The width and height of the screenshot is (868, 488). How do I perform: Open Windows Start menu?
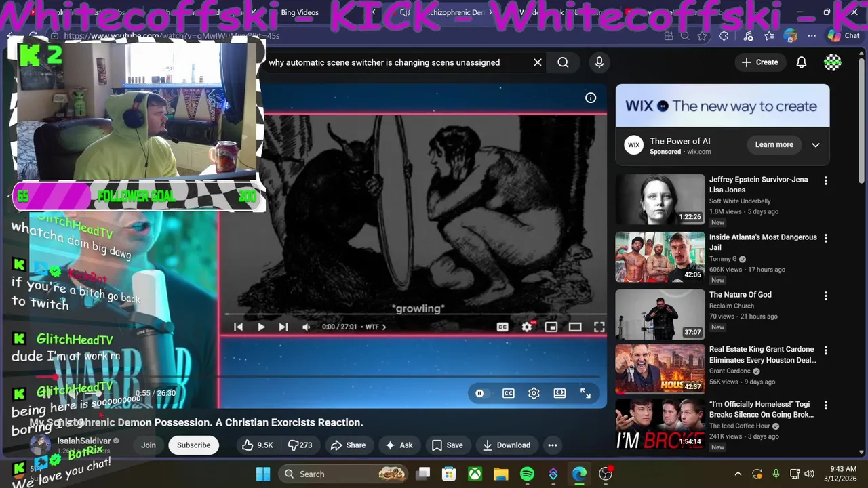click(263, 474)
